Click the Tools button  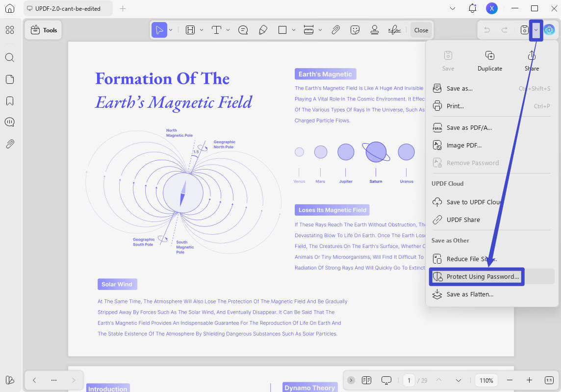[44, 30]
